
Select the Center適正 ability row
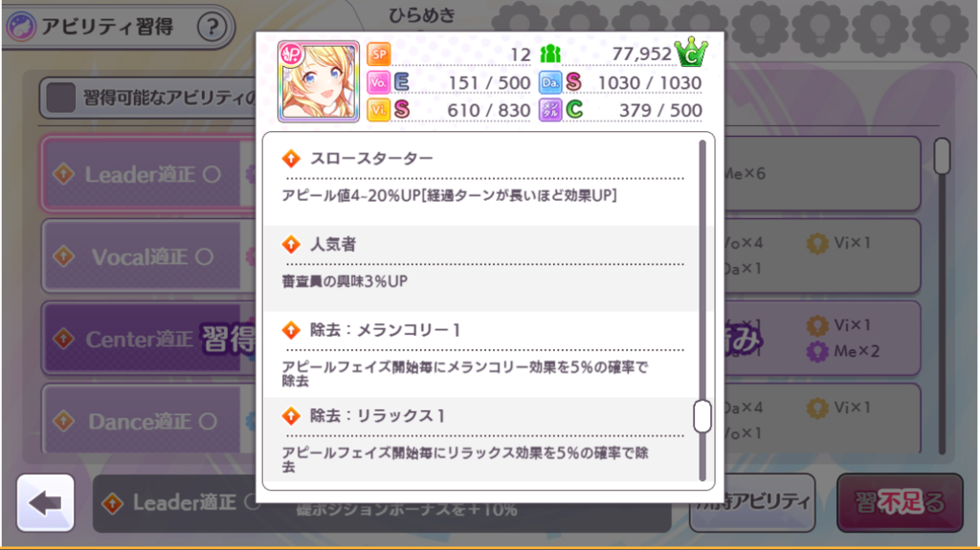148,338
